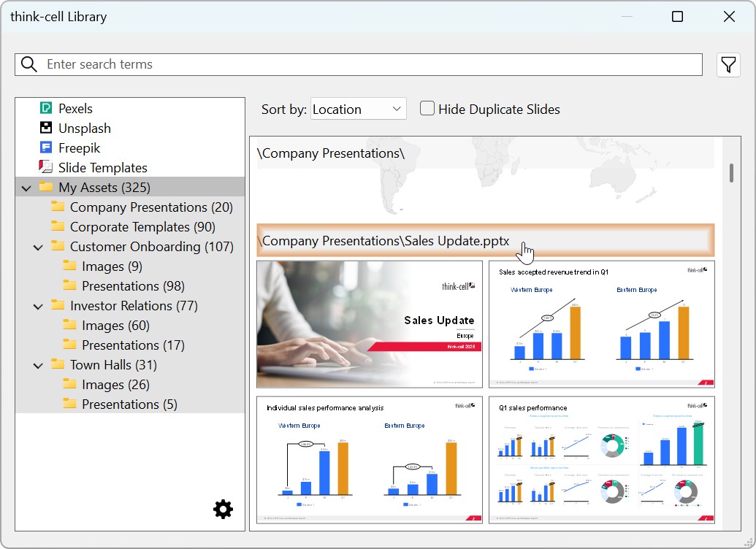Click the Pexels source icon
Screen dimensions: 756x549
[x=46, y=109]
